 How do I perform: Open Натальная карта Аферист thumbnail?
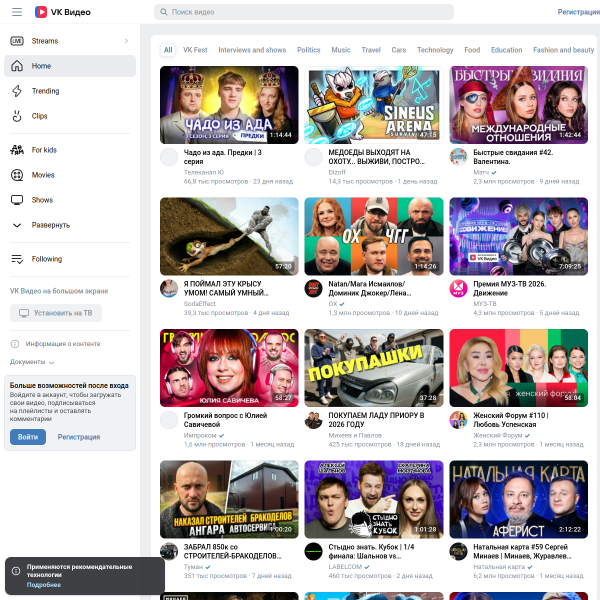pos(518,499)
